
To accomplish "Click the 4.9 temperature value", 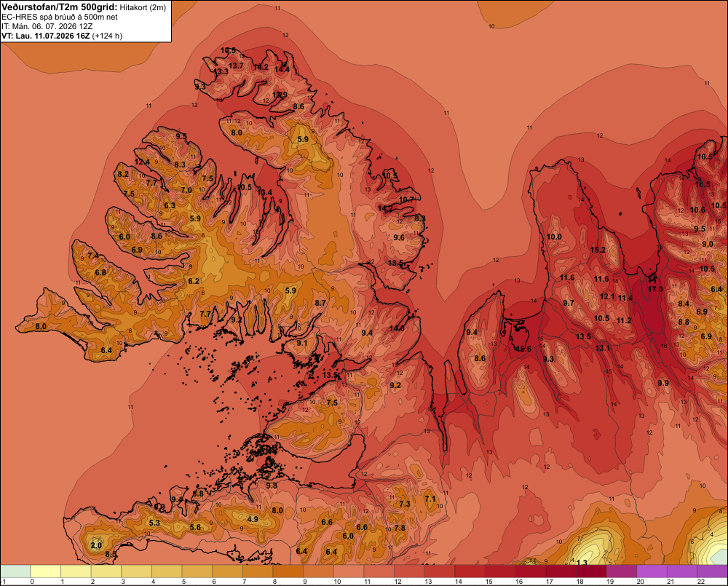I will (253, 519).
